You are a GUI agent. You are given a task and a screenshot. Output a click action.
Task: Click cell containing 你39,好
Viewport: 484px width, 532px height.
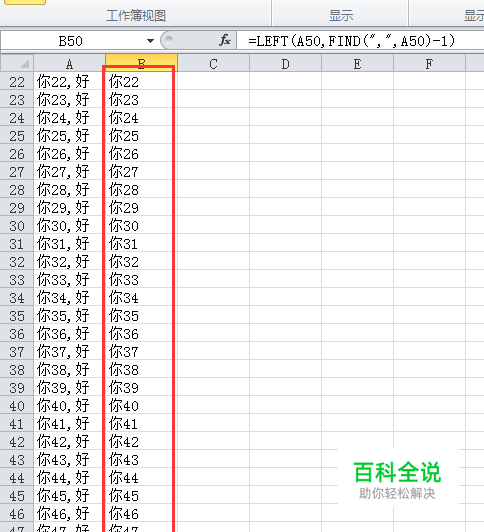(69, 387)
